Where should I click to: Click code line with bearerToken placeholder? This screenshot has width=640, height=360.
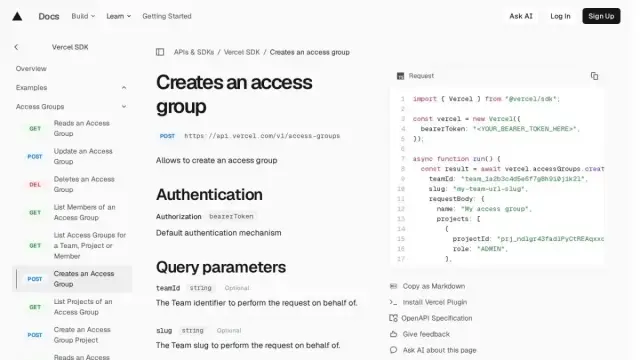[500, 129]
